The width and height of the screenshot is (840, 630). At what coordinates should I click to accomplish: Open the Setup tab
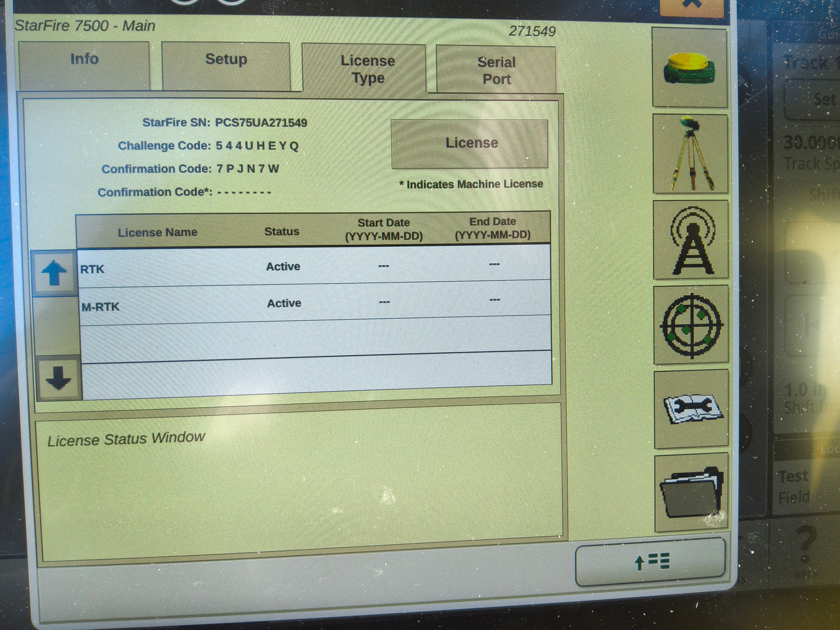click(226, 59)
